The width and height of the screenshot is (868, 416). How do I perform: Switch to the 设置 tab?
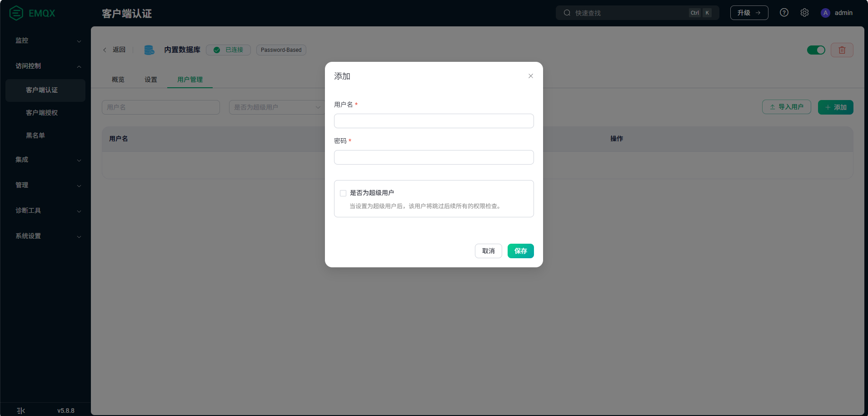pyautogui.click(x=151, y=80)
